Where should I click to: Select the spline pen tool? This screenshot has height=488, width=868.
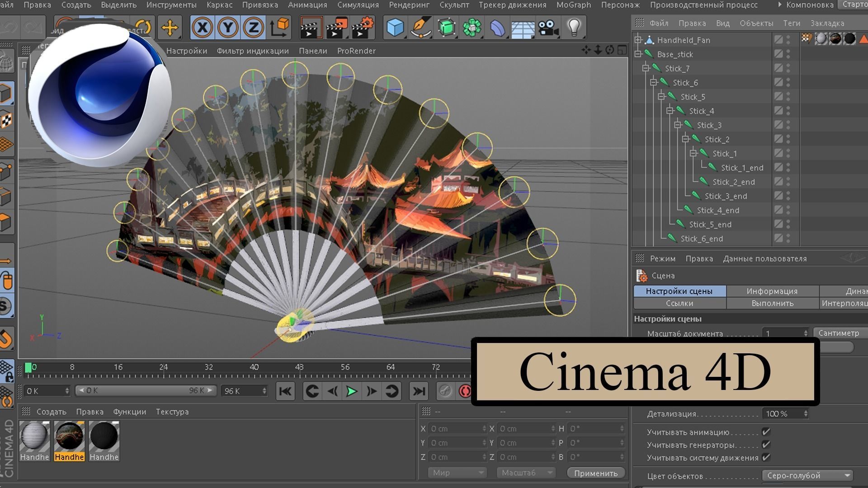[x=420, y=28]
